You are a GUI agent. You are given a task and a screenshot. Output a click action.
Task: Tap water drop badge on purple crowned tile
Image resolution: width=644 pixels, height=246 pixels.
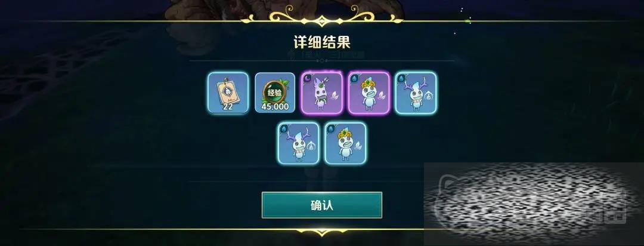coord(354,78)
